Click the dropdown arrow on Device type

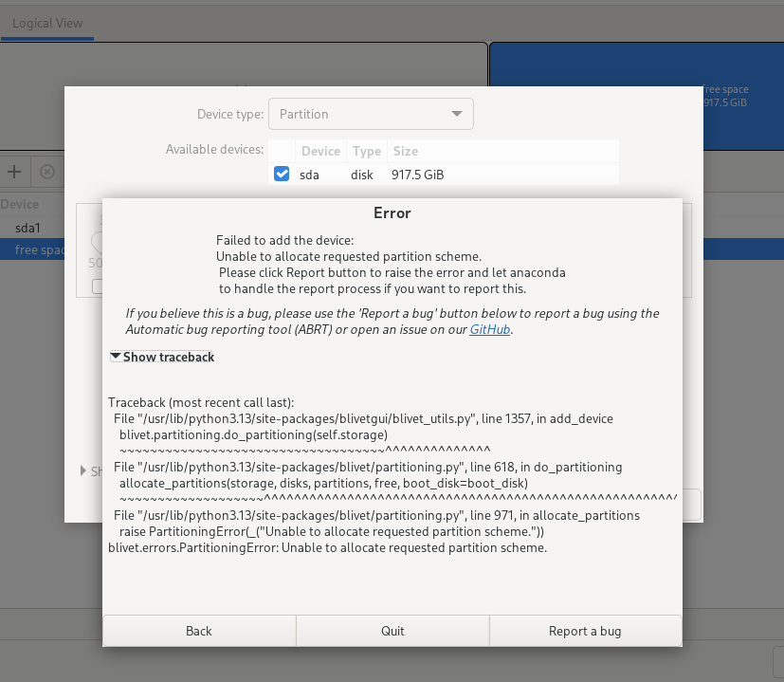459,113
